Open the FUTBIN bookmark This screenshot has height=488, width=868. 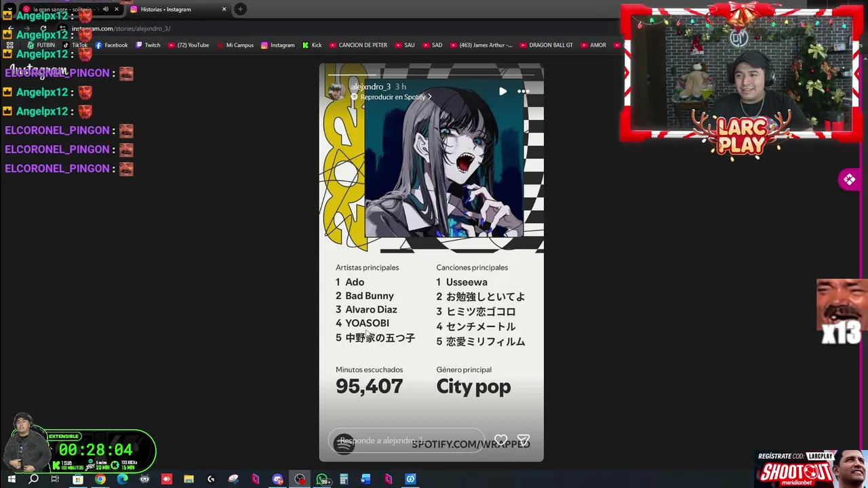click(41, 45)
